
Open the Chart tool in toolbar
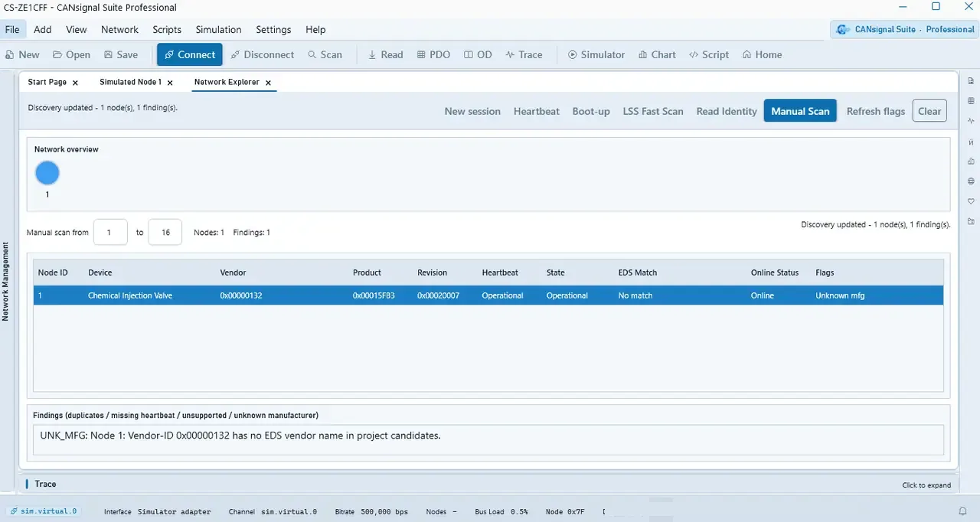657,54
